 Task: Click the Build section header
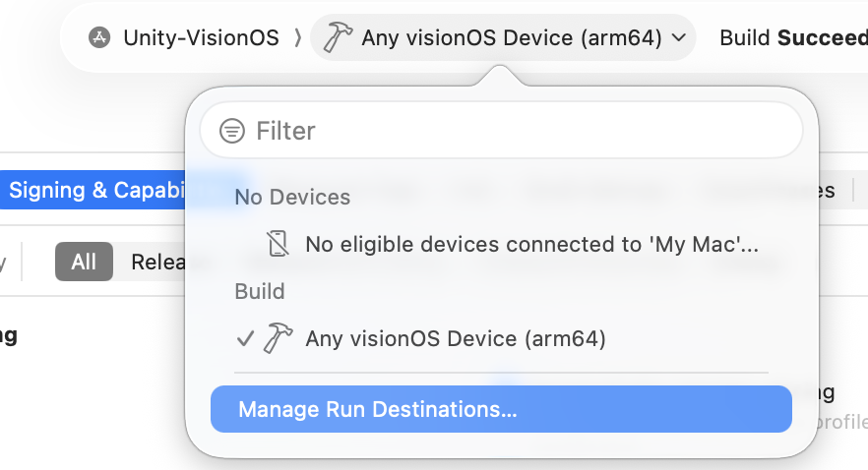260,291
